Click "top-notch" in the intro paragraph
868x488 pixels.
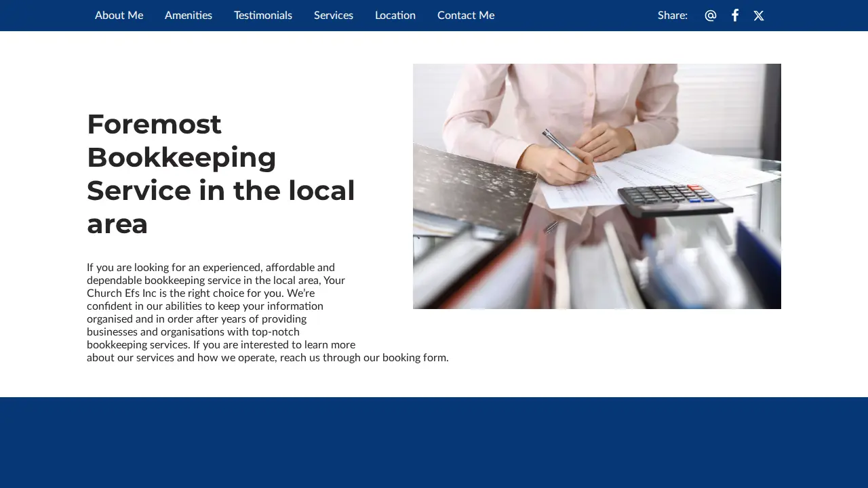coord(277,332)
